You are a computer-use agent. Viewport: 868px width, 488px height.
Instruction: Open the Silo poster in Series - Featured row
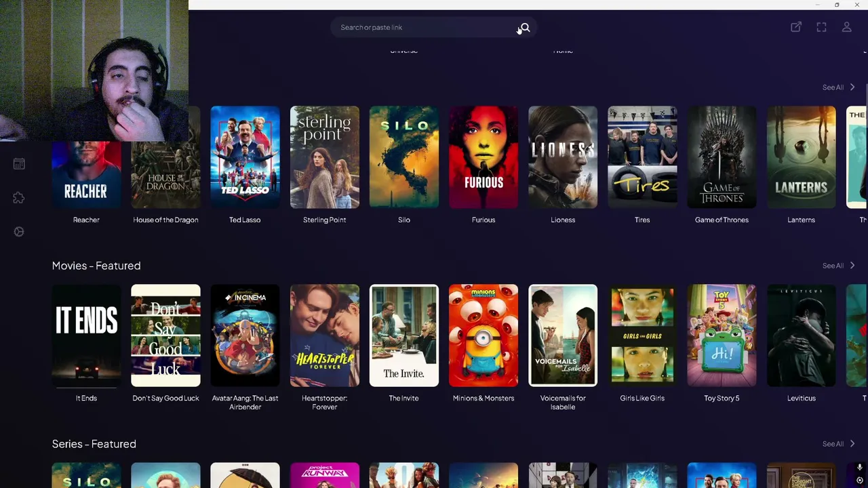click(86, 475)
